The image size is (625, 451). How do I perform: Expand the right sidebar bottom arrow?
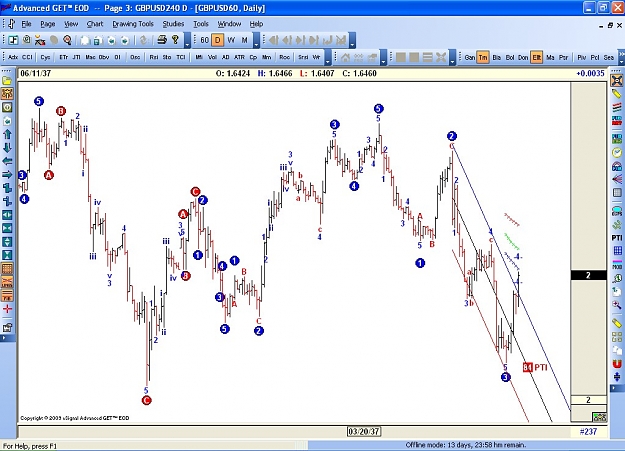[614, 388]
